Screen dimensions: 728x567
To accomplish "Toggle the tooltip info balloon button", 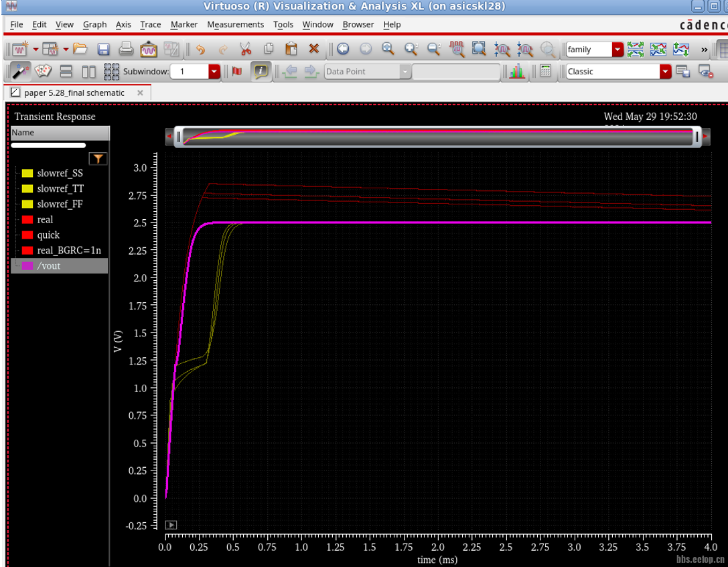I will [261, 71].
